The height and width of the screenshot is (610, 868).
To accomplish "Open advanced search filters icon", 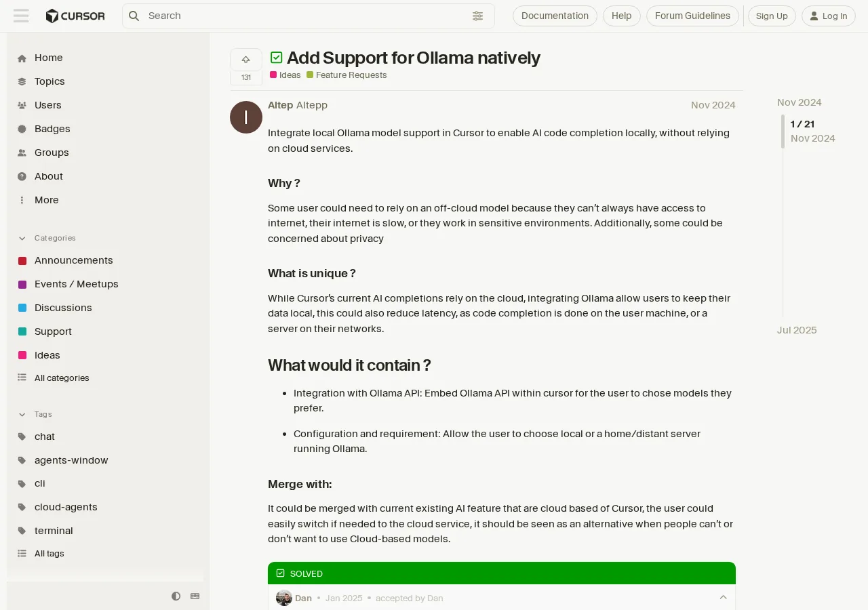I will click(478, 16).
